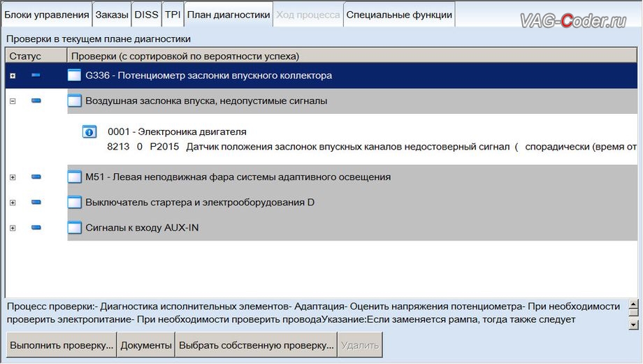Select 0001 - Электроника двигателя entry

click(x=177, y=131)
